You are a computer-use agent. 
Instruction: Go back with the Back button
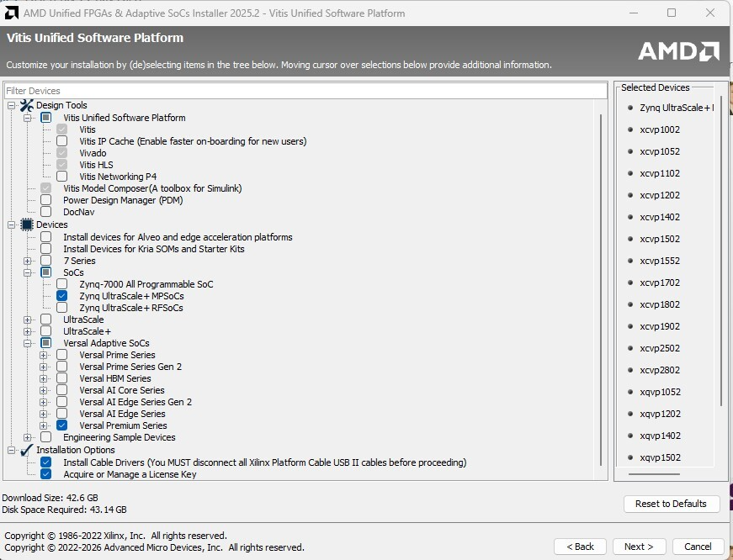point(580,547)
